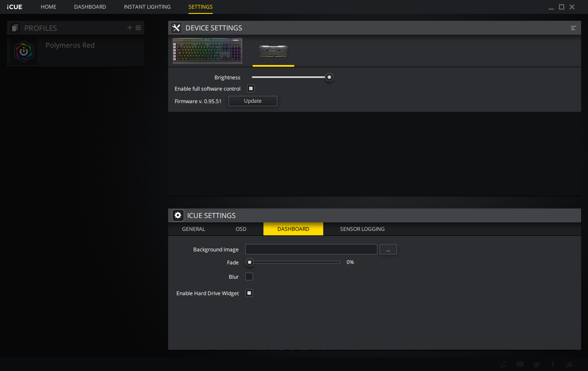Click the iCUE Settings gear icon
Screen dimensions: 588x371
click(178, 215)
